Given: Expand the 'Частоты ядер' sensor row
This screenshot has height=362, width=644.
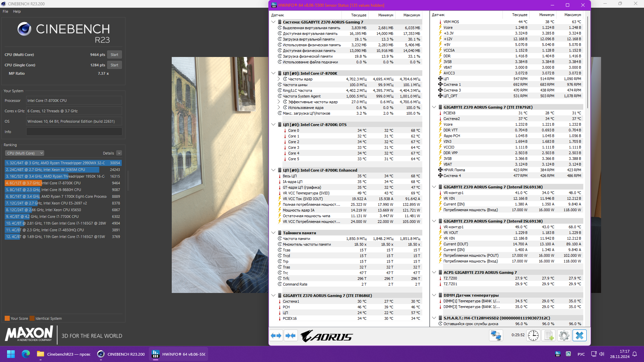Looking at the screenshot, I should coord(279,79).
